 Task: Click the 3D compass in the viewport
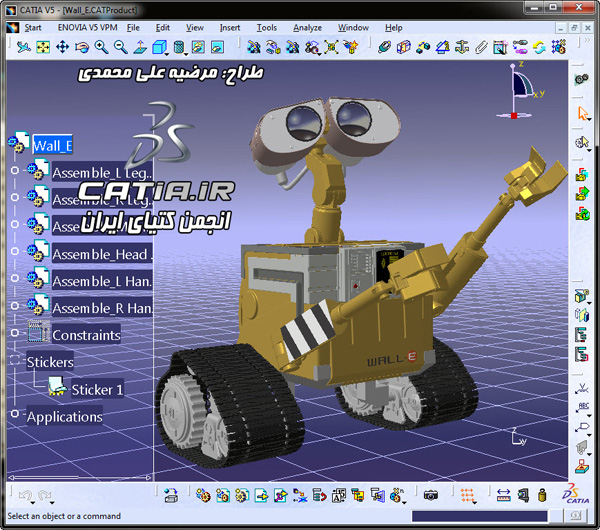click(521, 91)
